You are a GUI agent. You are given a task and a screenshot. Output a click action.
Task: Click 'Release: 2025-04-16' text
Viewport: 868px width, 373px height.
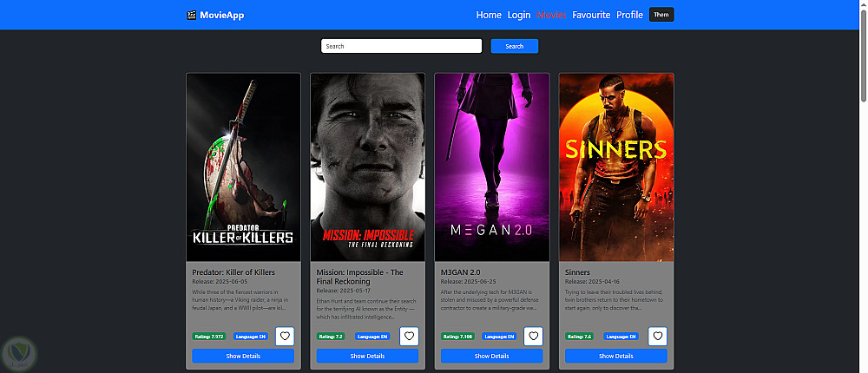[x=593, y=281]
